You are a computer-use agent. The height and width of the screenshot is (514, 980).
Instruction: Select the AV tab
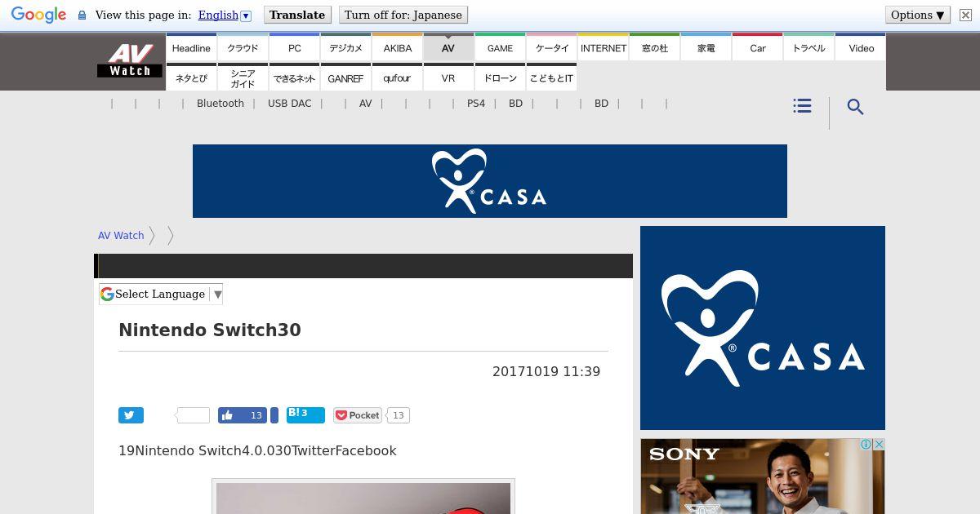pos(448,47)
